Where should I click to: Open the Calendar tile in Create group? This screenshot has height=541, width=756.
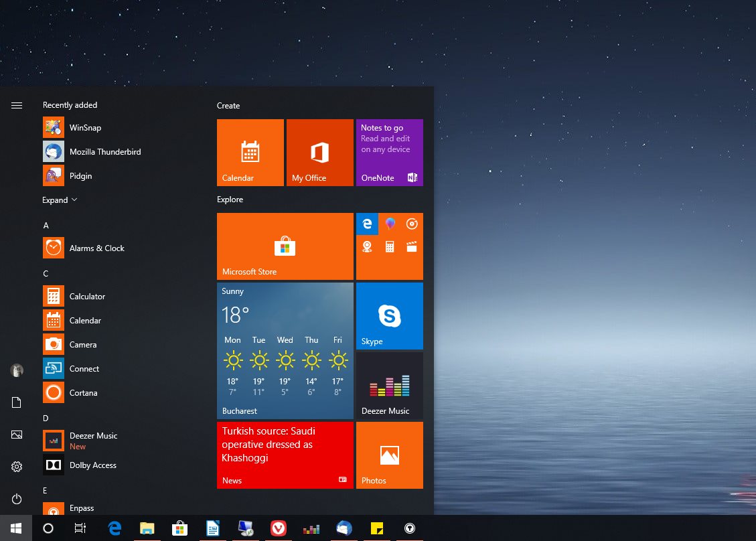[x=250, y=153]
